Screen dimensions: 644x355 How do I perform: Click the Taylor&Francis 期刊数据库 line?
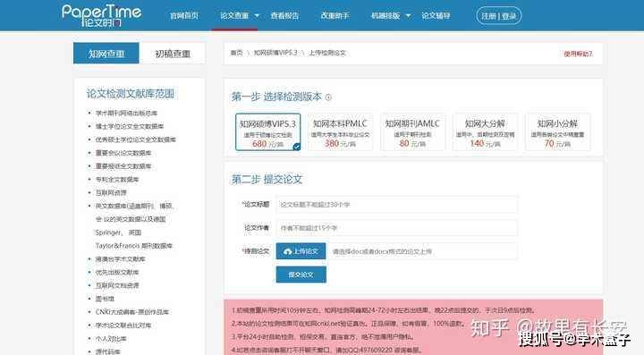[x=134, y=246]
